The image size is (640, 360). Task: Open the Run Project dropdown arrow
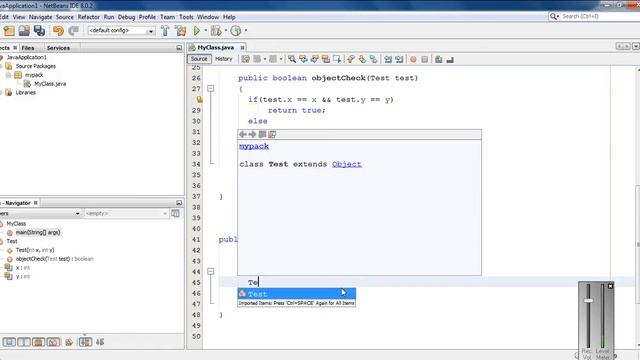coord(206,31)
